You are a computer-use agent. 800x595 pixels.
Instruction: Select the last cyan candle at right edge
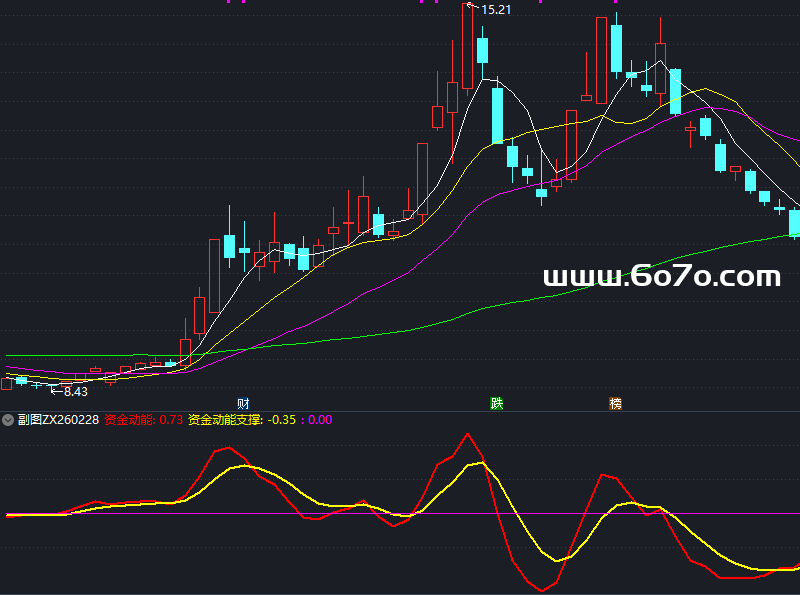click(795, 223)
